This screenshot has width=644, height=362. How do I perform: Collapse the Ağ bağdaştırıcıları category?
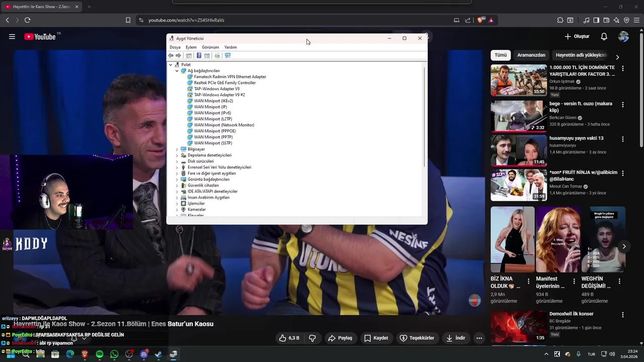pos(177,71)
